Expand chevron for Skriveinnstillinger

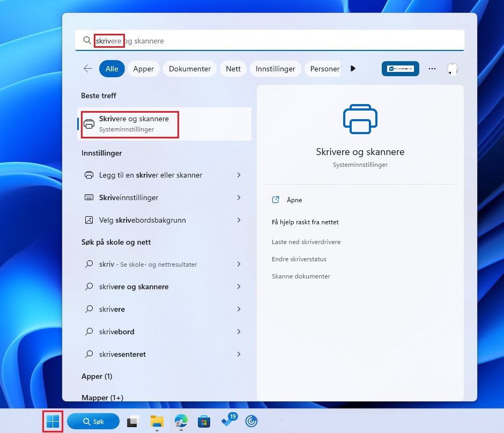pyautogui.click(x=239, y=197)
